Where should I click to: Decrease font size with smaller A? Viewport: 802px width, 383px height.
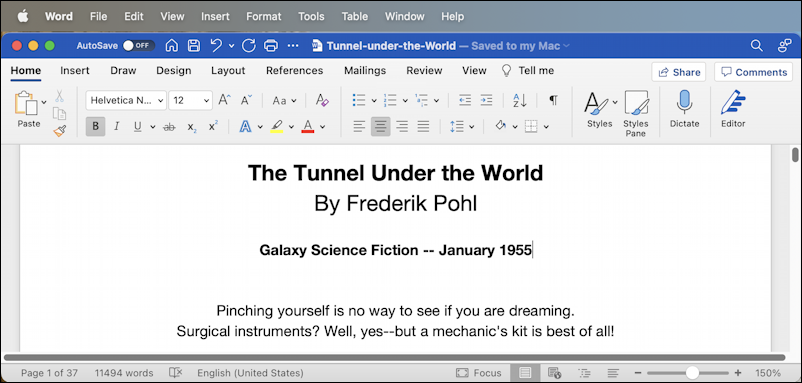247,100
